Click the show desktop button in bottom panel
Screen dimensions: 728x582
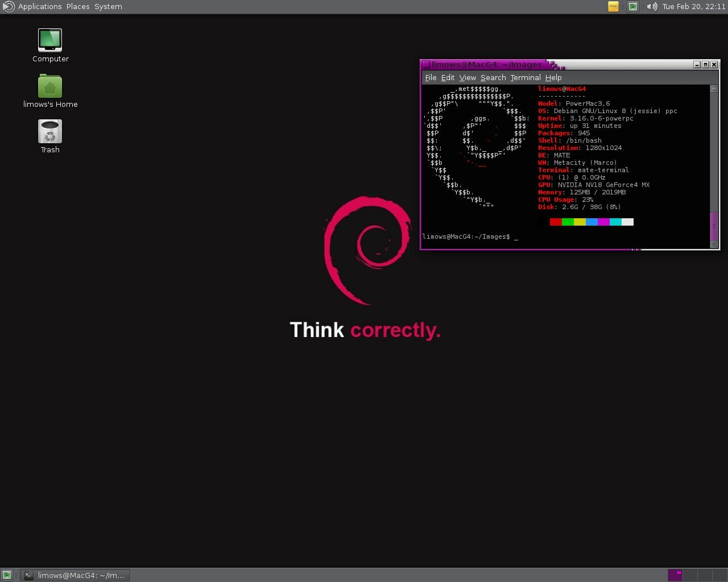[x=7, y=575]
